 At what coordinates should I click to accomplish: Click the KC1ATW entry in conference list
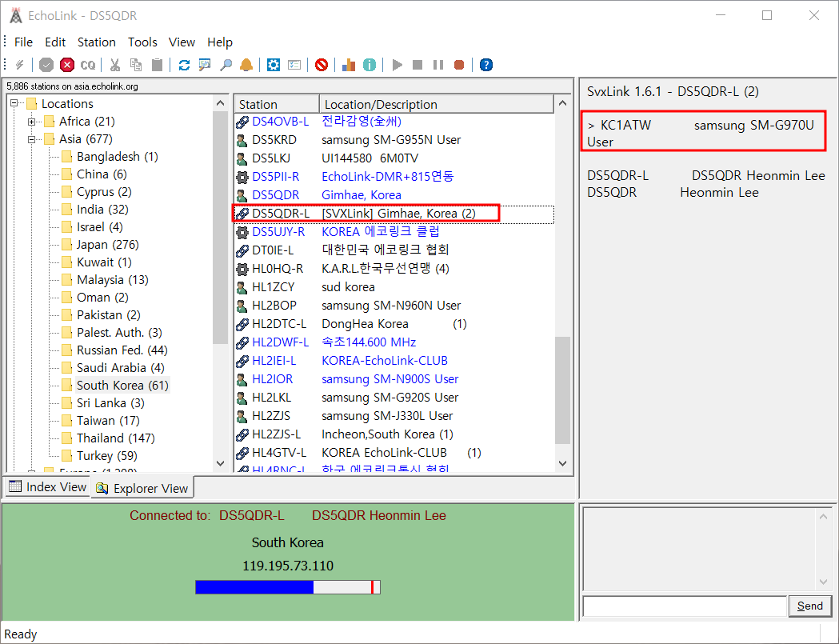[703, 134]
